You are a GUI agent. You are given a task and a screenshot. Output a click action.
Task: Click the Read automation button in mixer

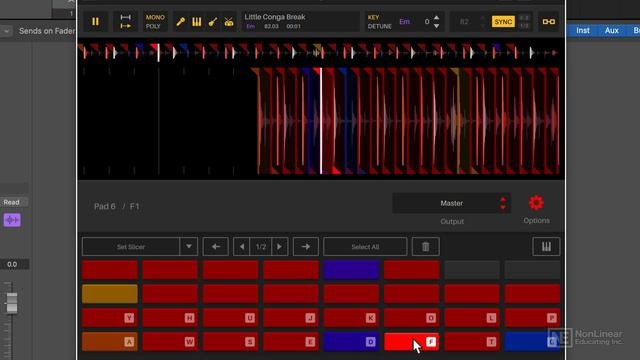[x=13, y=202]
